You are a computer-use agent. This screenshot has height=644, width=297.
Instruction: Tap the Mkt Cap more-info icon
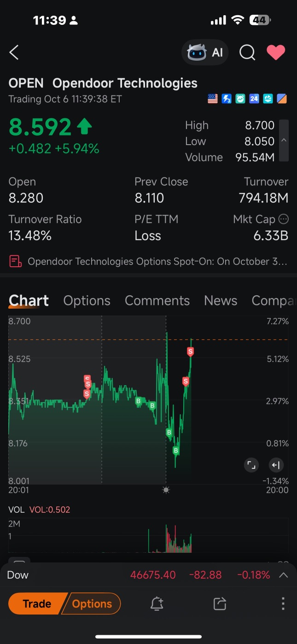[284, 219]
